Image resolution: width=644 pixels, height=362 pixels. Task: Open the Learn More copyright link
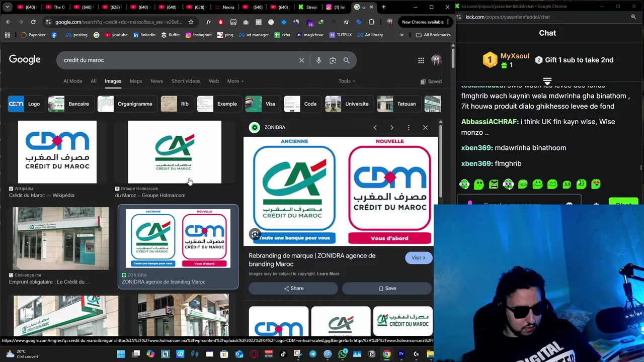(328, 274)
